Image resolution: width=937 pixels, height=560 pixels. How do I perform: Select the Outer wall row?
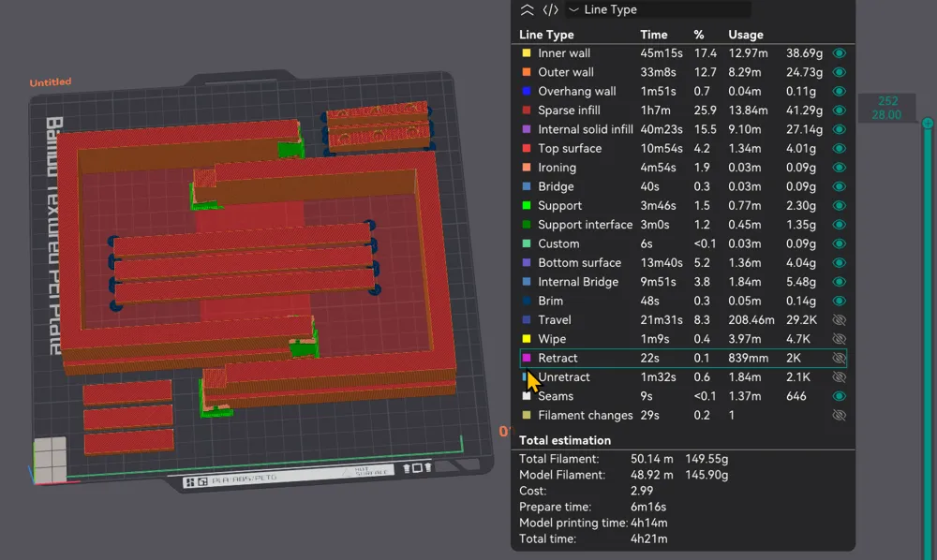[683, 72]
